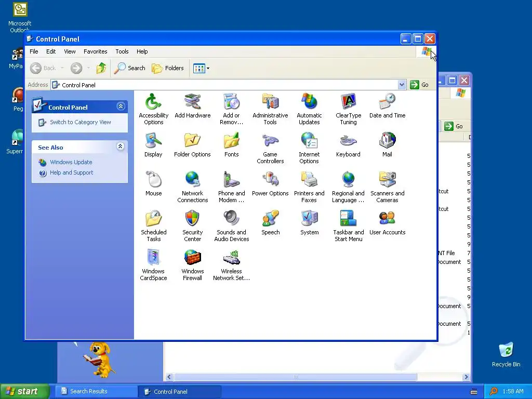Open the Views dropdown button
Viewport: 532px width, 399px height.
(x=201, y=68)
